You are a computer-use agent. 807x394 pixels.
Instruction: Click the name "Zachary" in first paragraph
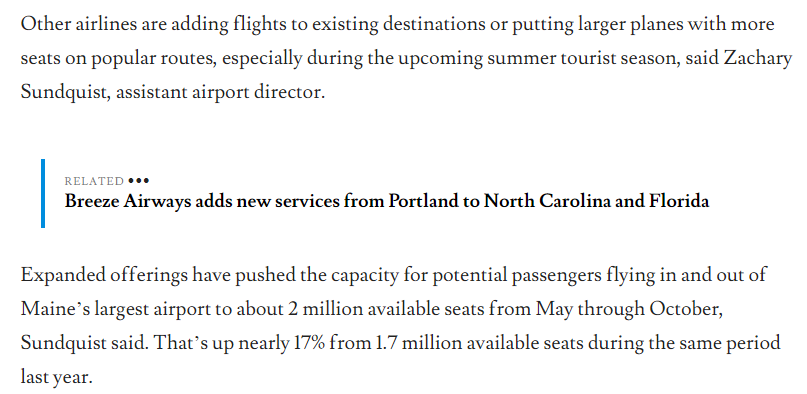[758, 59]
